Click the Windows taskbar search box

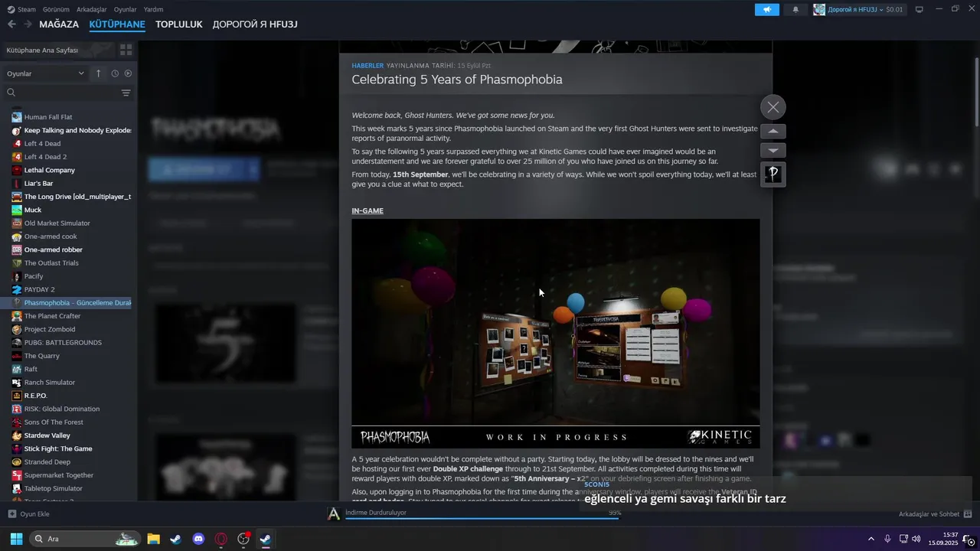(x=85, y=539)
